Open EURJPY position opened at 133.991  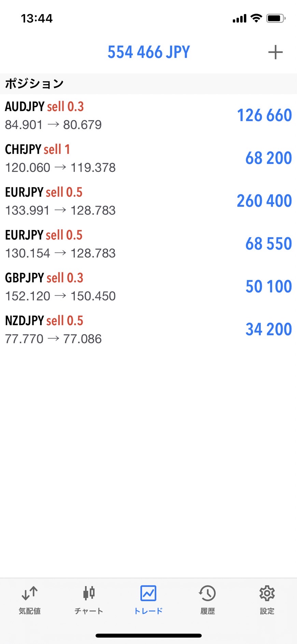click(102, 201)
